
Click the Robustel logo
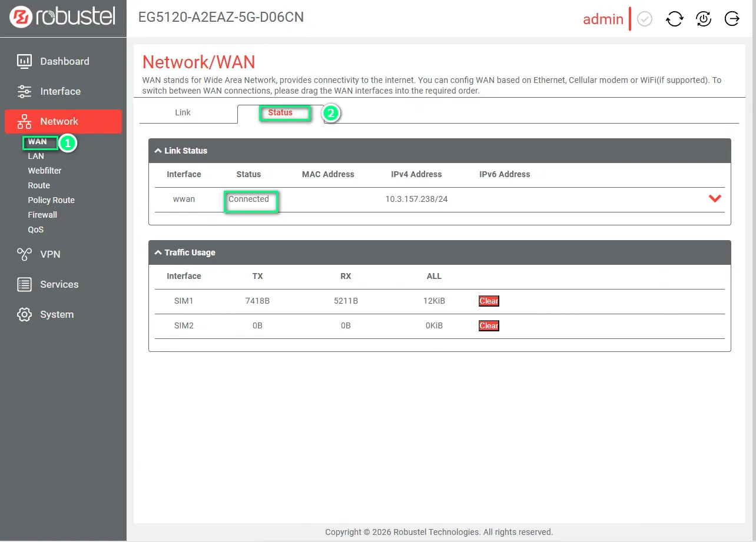point(62,18)
